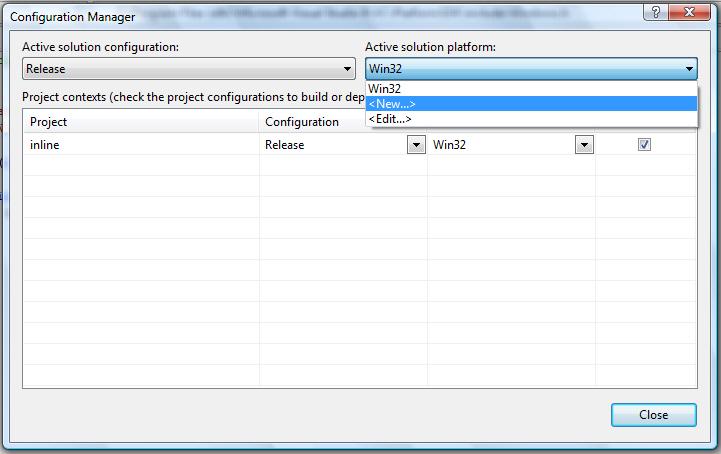The height and width of the screenshot is (454, 721).
Task: Click the Active solution platform arrow button
Action: [689, 69]
